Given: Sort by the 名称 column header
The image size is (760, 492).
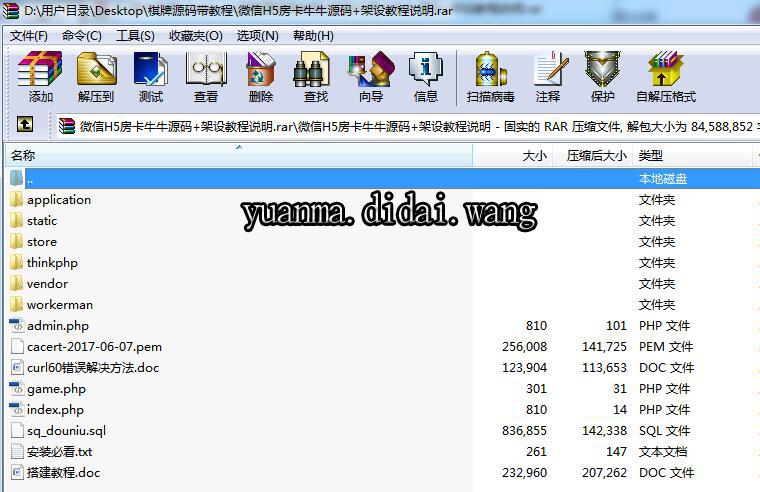Looking at the screenshot, I should (239, 156).
